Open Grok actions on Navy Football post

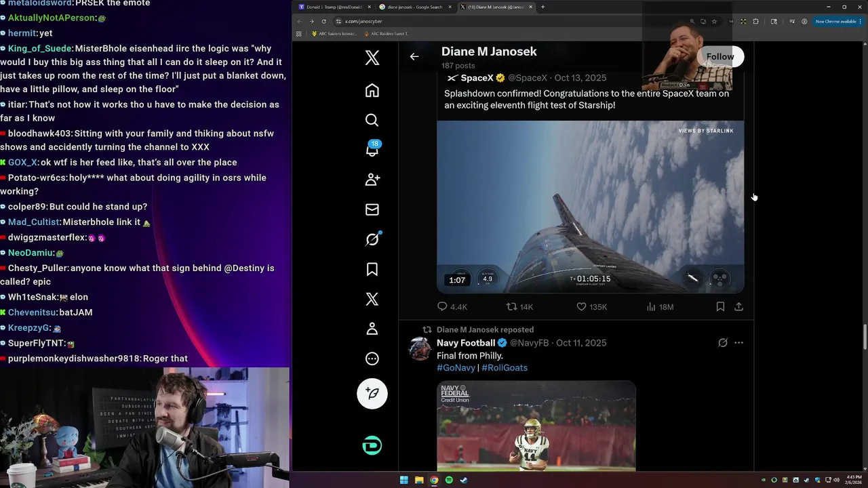[x=723, y=343]
